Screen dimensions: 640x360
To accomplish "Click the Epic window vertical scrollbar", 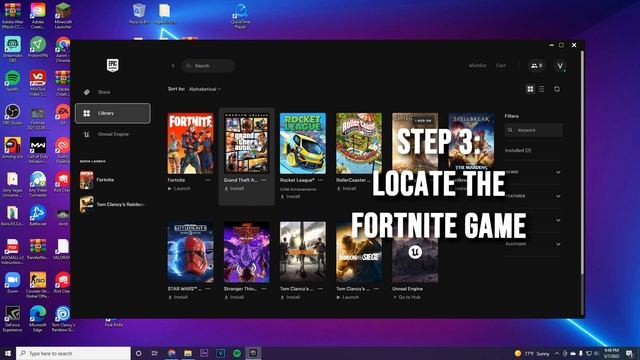I will click(582, 163).
